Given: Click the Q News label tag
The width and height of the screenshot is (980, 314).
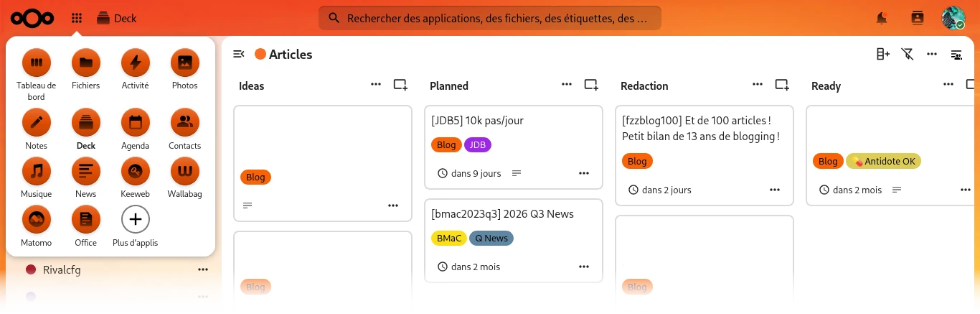Looking at the screenshot, I should click(x=491, y=238).
